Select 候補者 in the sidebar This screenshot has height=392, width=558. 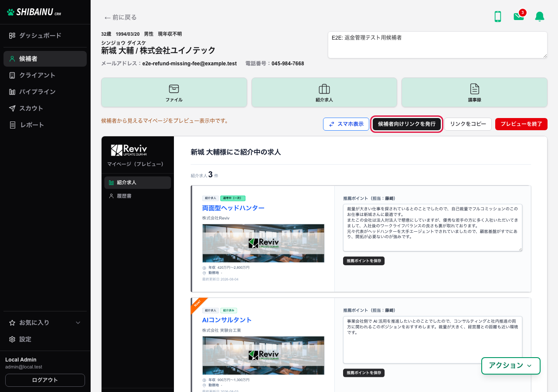(x=45, y=59)
